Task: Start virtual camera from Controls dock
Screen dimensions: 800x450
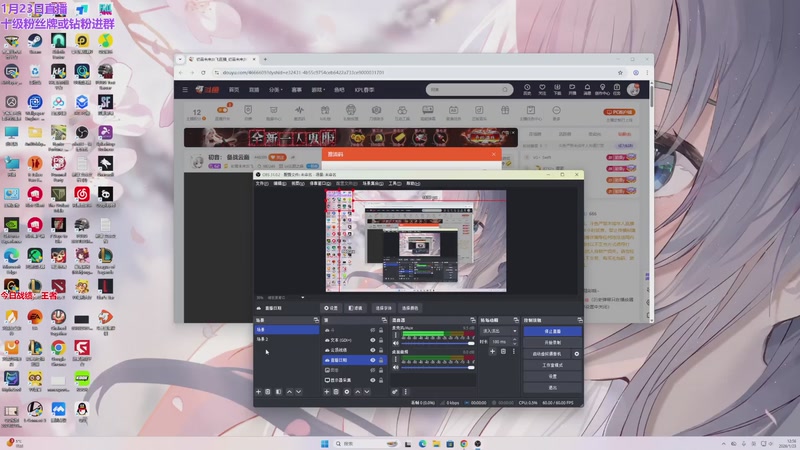Action: (x=547, y=354)
